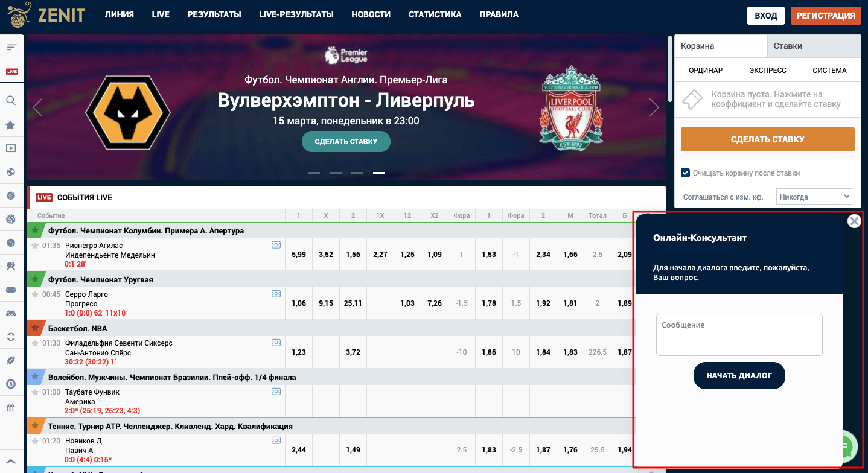Open match tracker for Филадельфия Севенти Сиксерс
The width and height of the screenshot is (868, 473).
coord(276,343)
